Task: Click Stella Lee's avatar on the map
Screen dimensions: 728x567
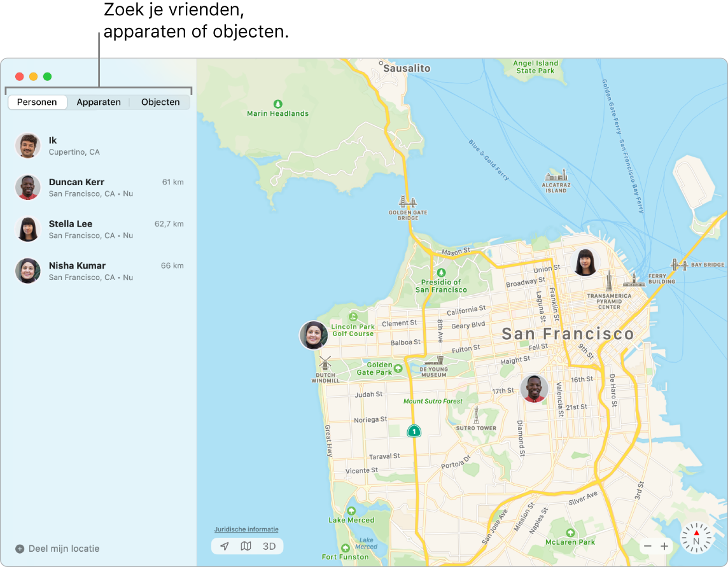Action: click(585, 263)
